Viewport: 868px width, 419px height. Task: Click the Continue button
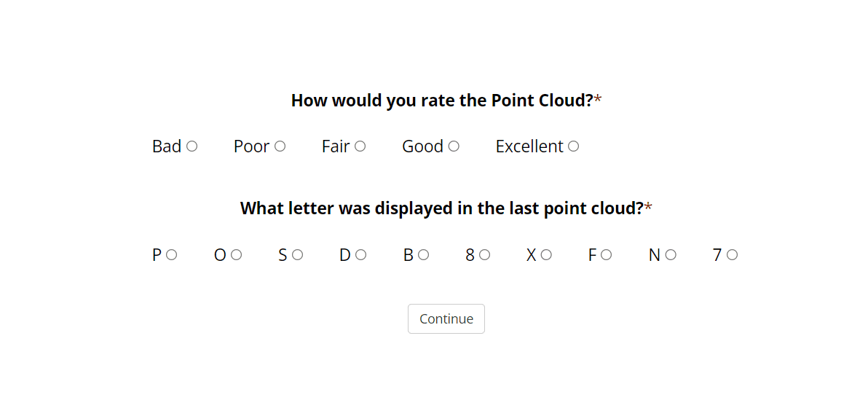446,319
